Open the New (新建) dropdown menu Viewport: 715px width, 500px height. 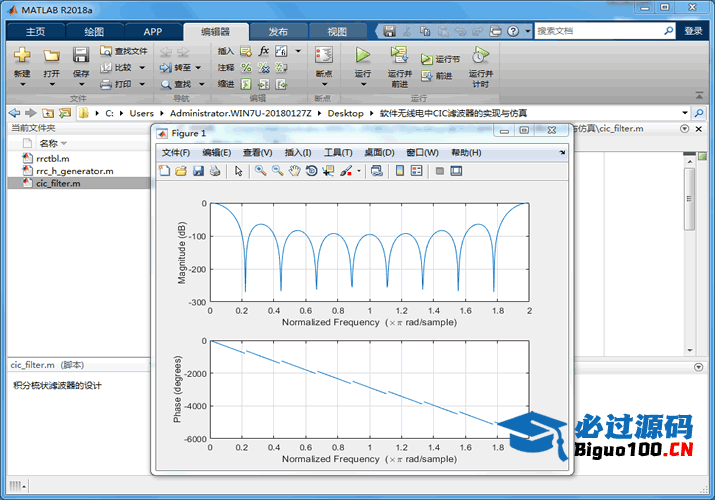click(22, 84)
